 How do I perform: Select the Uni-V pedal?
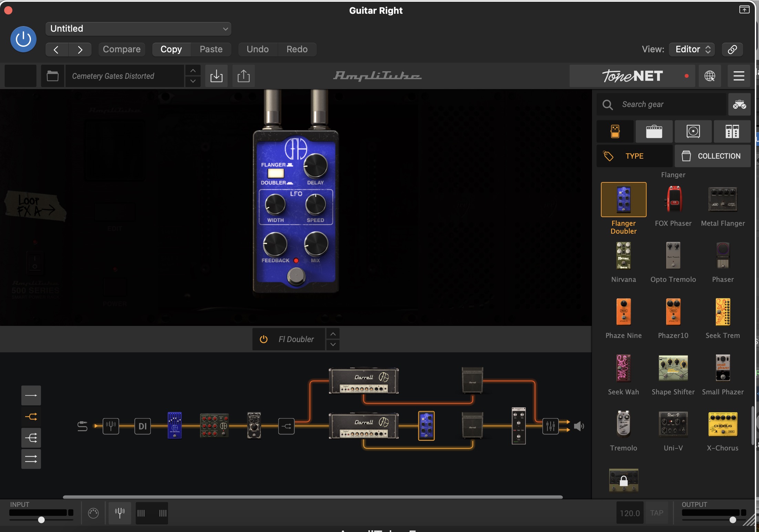(673, 424)
